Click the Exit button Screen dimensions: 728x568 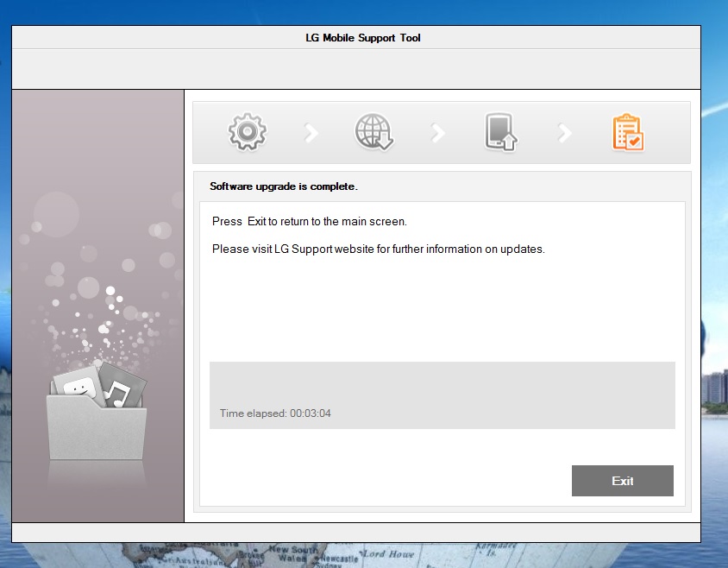coord(622,481)
